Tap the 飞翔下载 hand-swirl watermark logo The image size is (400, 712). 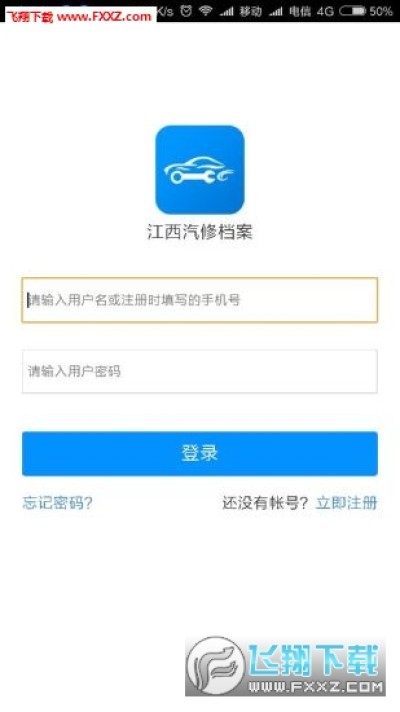[x=216, y=666]
